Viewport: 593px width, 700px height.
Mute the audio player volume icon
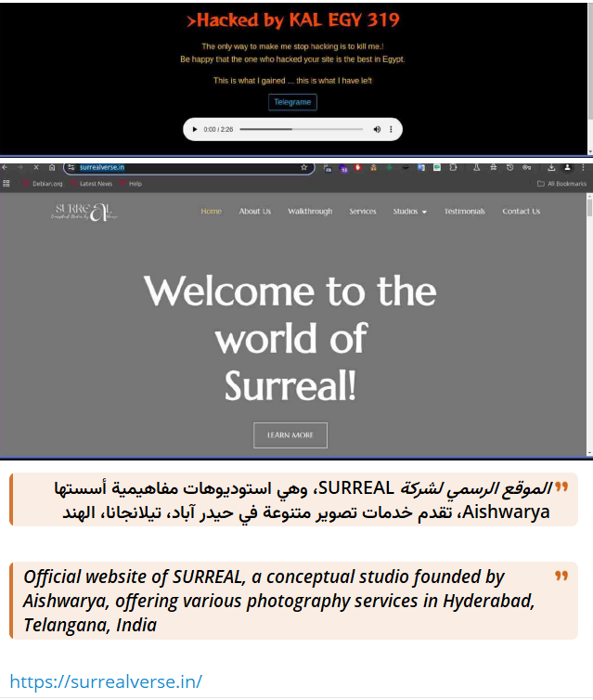tap(377, 129)
